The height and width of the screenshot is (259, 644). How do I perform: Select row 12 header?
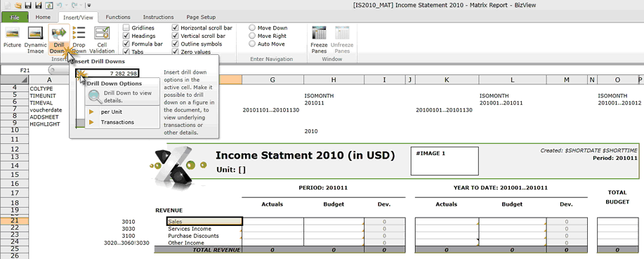(14, 149)
